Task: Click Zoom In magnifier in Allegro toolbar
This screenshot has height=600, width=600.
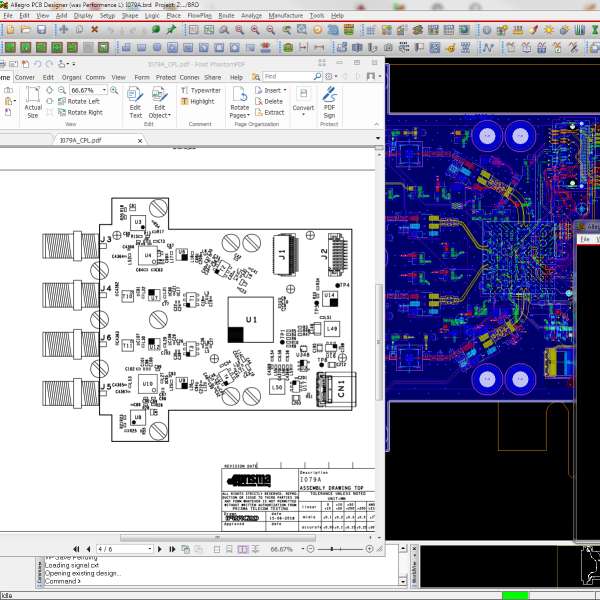Action: click(x=255, y=29)
